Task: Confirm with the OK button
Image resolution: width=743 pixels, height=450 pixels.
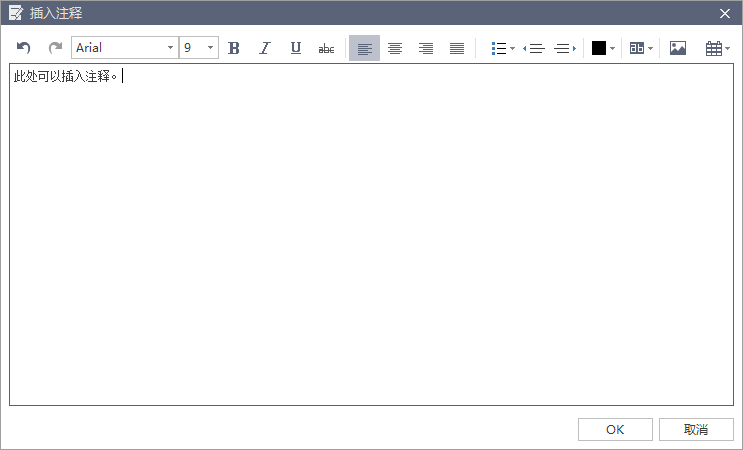Action: click(615, 430)
